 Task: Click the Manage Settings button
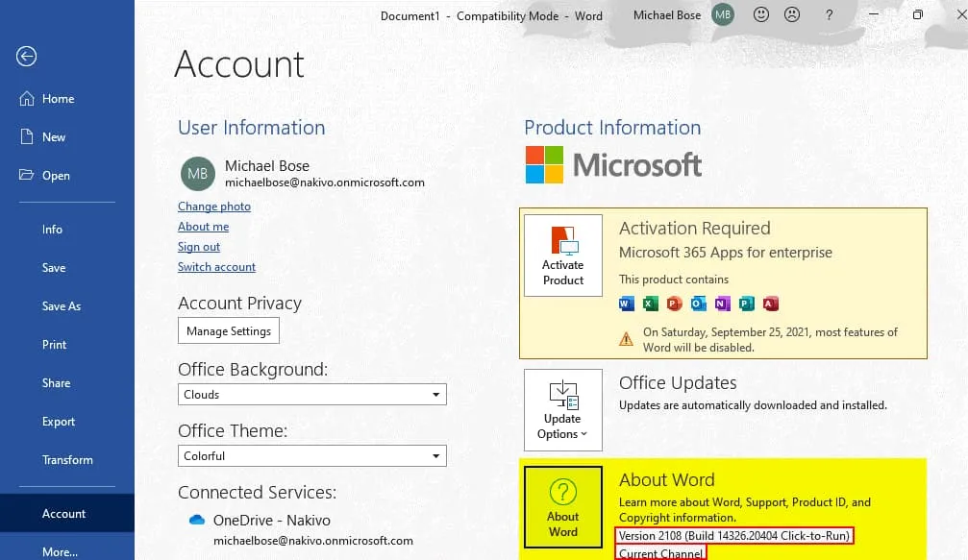(229, 331)
